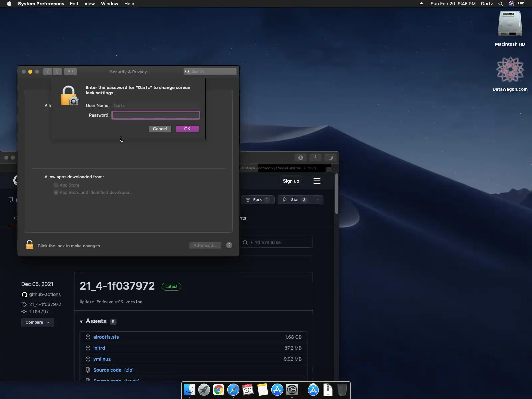532x399 pixels.
Task: Download the initrd asset
Action: click(x=99, y=348)
